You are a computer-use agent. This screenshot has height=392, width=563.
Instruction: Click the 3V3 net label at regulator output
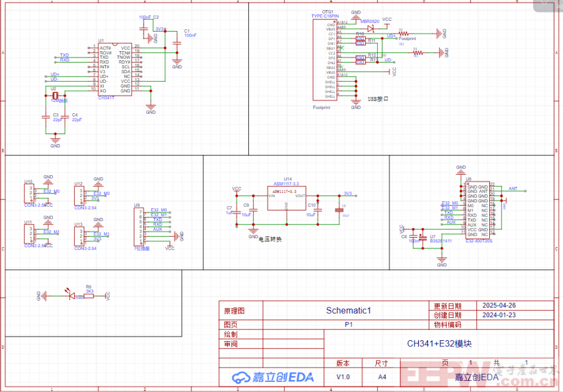[347, 193]
